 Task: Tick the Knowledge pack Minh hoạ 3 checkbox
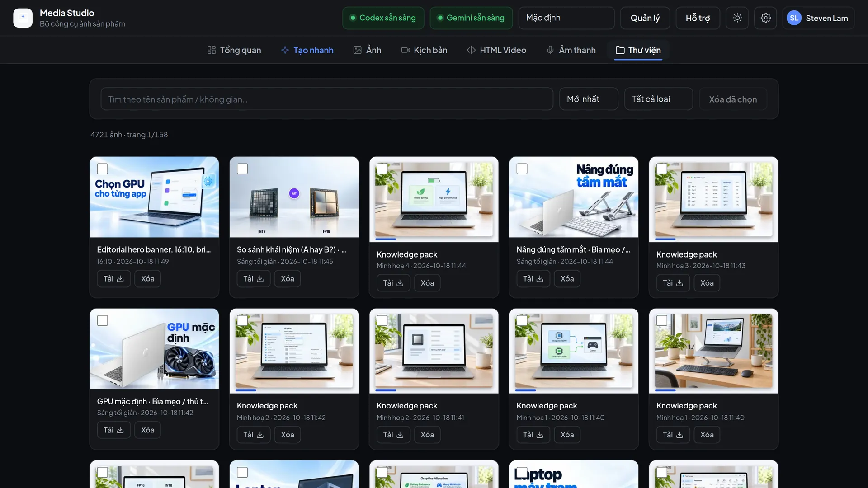(662, 169)
